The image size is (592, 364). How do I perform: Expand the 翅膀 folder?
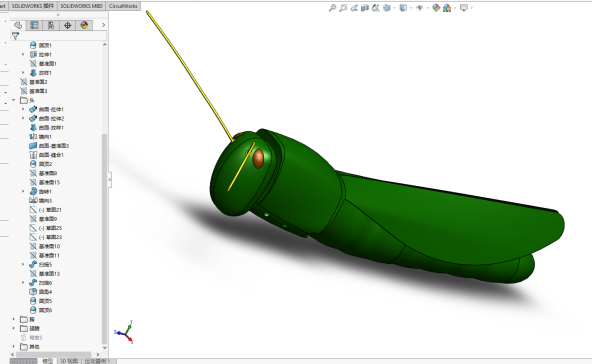pos(14,328)
